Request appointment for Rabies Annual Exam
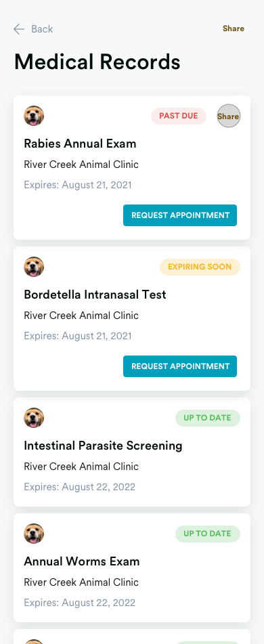The width and height of the screenshot is (264, 644). (180, 215)
